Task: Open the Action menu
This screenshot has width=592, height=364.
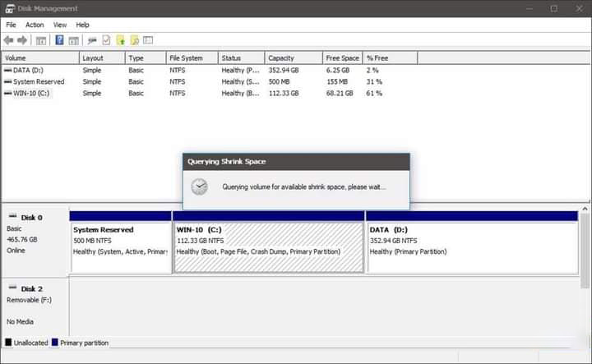Action: (35, 25)
